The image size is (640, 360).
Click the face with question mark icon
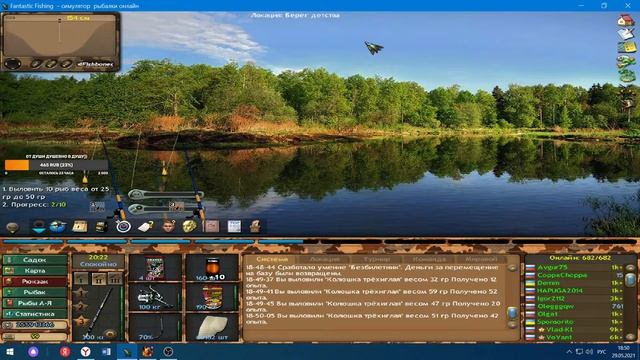(x=169, y=226)
